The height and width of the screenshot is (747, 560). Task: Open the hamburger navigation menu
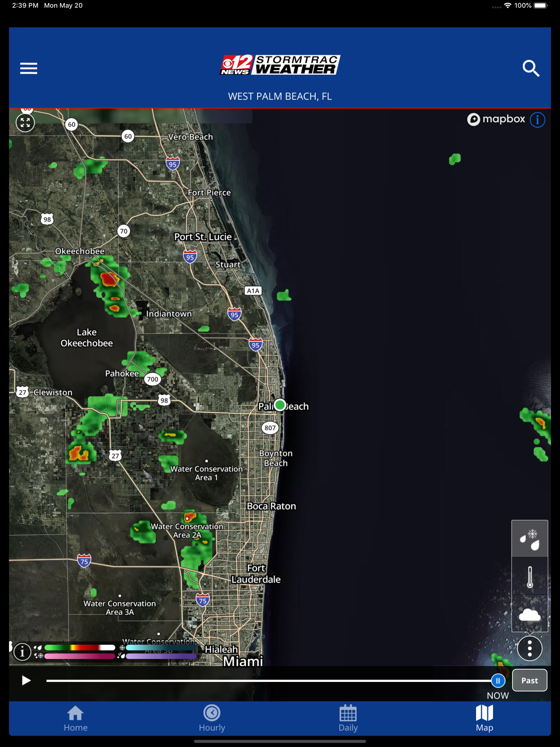(x=29, y=68)
